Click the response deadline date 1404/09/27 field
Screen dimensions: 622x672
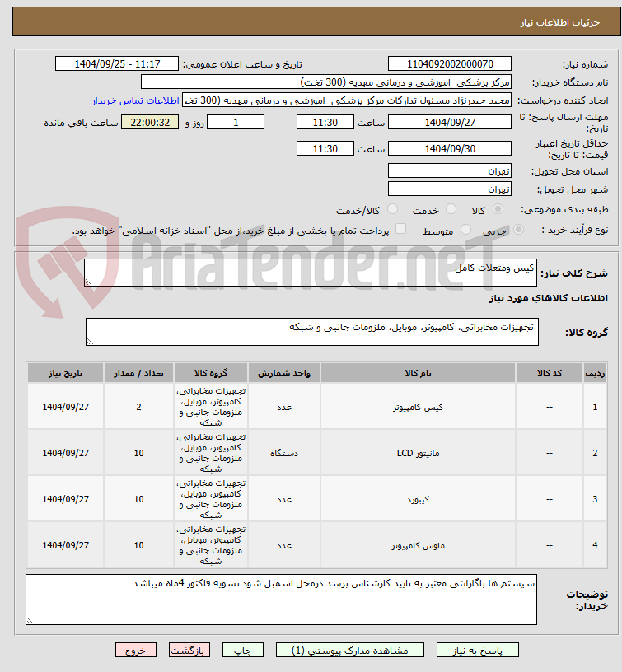point(450,122)
